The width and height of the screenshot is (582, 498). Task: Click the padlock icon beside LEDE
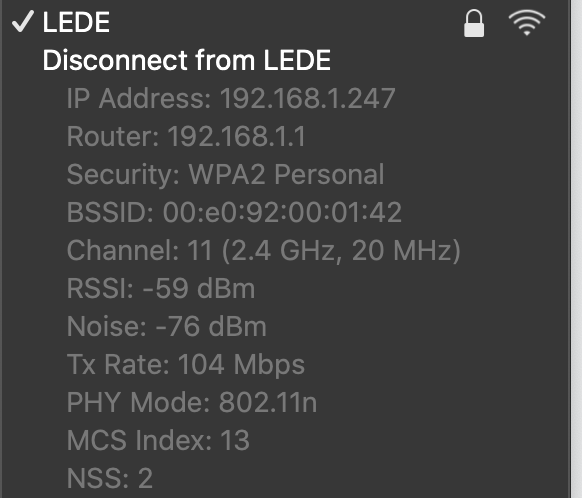coord(474,23)
